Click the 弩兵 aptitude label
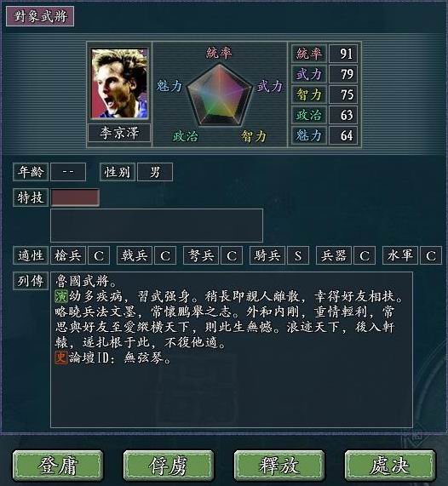Viewport: 448px width, 486px height. [x=201, y=255]
